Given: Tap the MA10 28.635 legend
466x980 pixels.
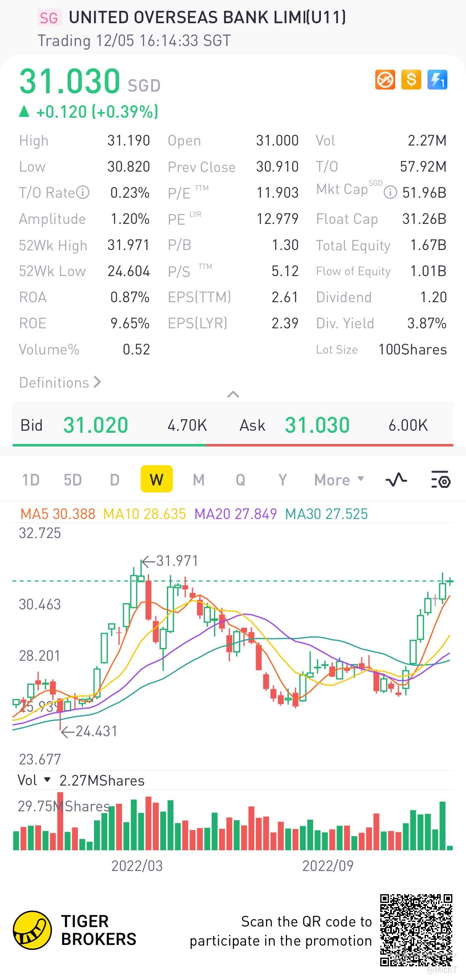Looking at the screenshot, I should coord(145,514).
